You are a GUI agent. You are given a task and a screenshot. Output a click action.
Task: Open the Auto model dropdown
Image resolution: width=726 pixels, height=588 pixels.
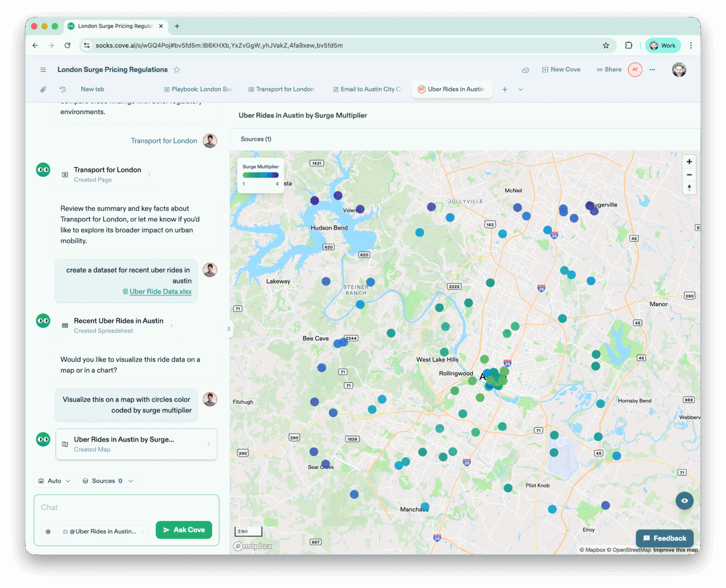coord(54,481)
